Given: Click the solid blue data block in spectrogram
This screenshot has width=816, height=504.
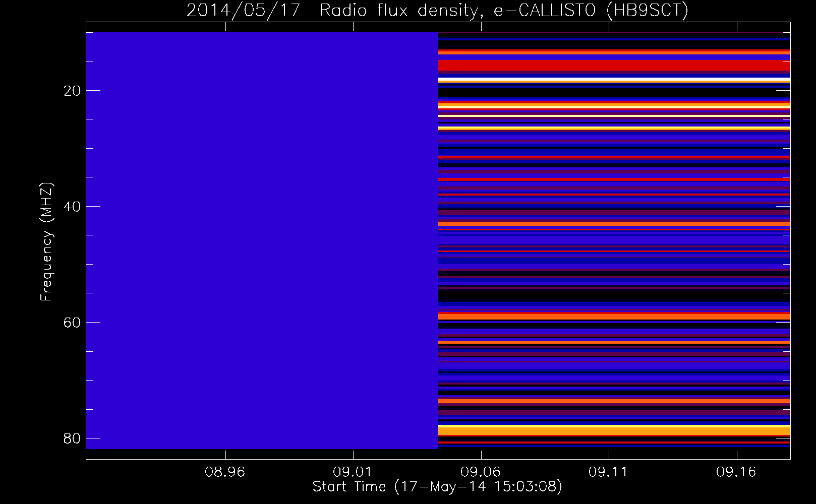Looking at the screenshot, I should click(x=262, y=240).
